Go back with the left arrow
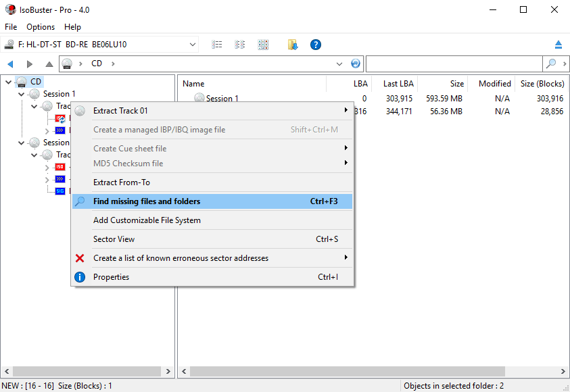This screenshot has height=392, width=570. [x=10, y=64]
